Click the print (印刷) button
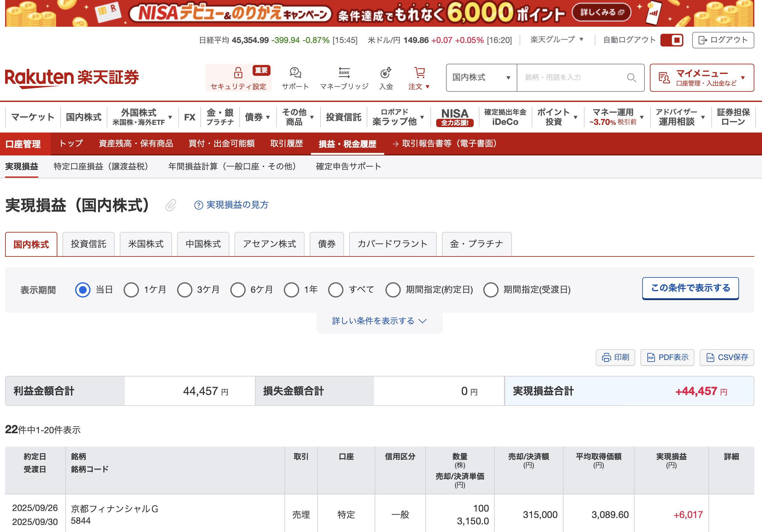 pos(615,357)
